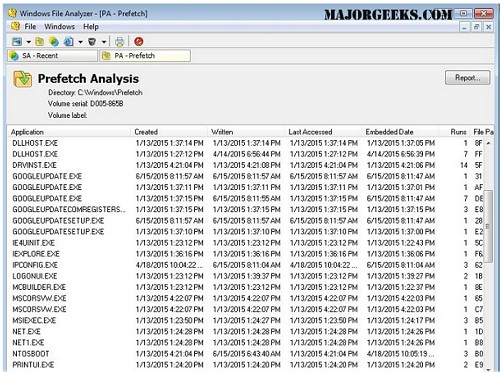This screenshot has height=372, width=500.
Task: Click the list scrollbar down arrow
Action: point(488,369)
